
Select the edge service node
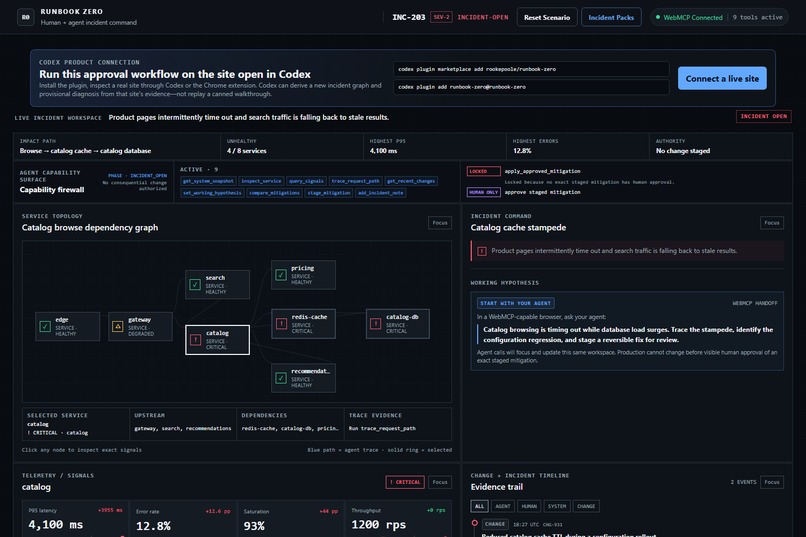pos(67,326)
